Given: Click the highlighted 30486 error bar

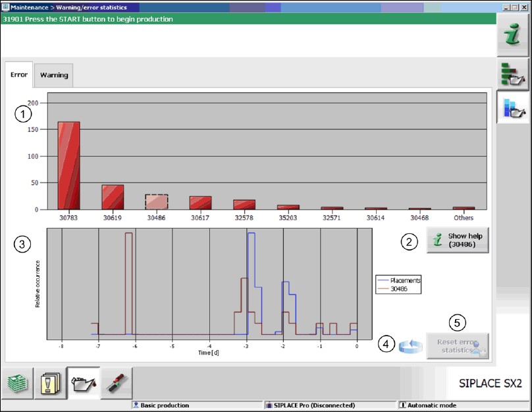Looking at the screenshot, I should point(157,202).
